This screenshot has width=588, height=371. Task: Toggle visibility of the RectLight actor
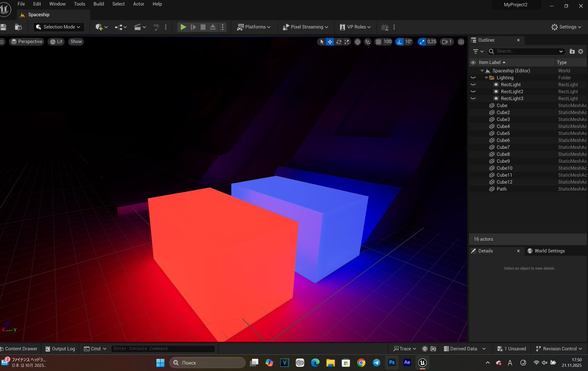coord(473,85)
